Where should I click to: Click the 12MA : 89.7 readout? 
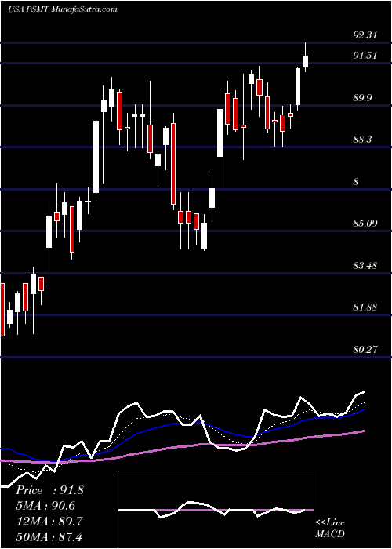pyautogui.click(x=49, y=521)
